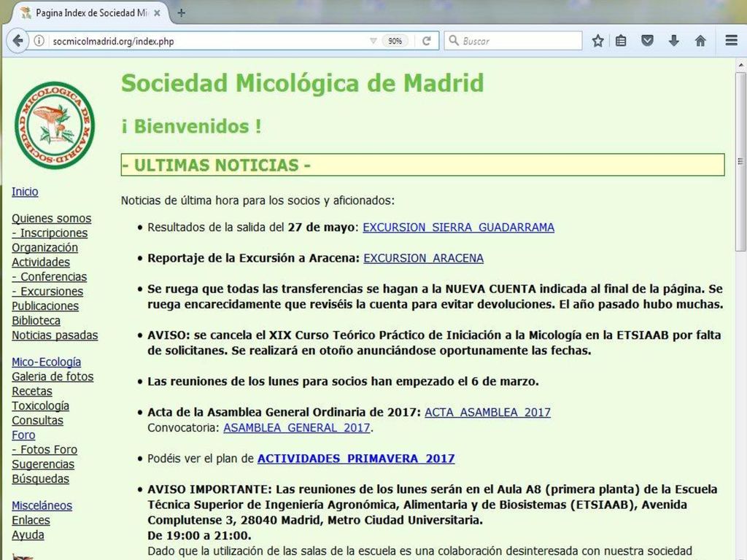The height and width of the screenshot is (560, 747).
Task: Open the Recetas link
Action: coord(32,392)
